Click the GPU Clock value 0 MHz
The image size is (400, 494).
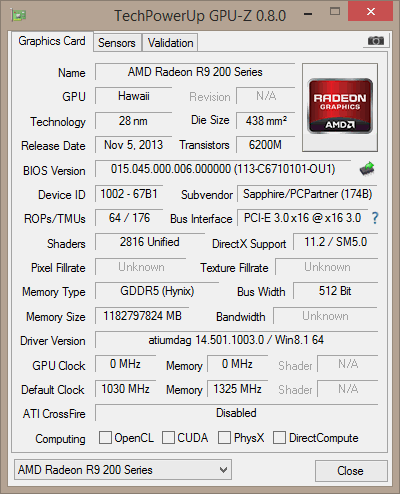click(x=125, y=364)
